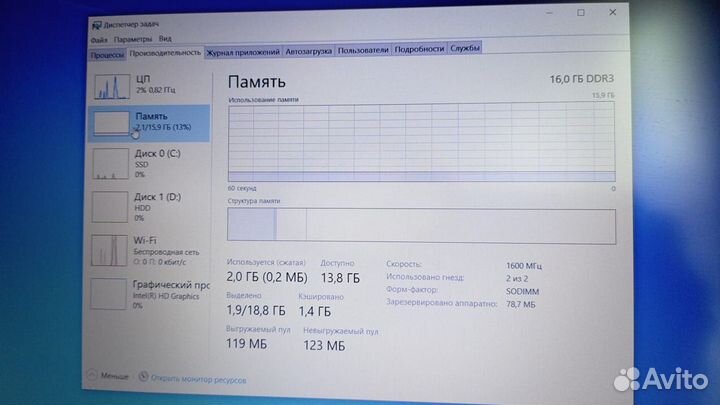The width and height of the screenshot is (720, 405).
Task: Click the 2,0 ГБ (0,2 МБ) used value
Action: (x=267, y=277)
